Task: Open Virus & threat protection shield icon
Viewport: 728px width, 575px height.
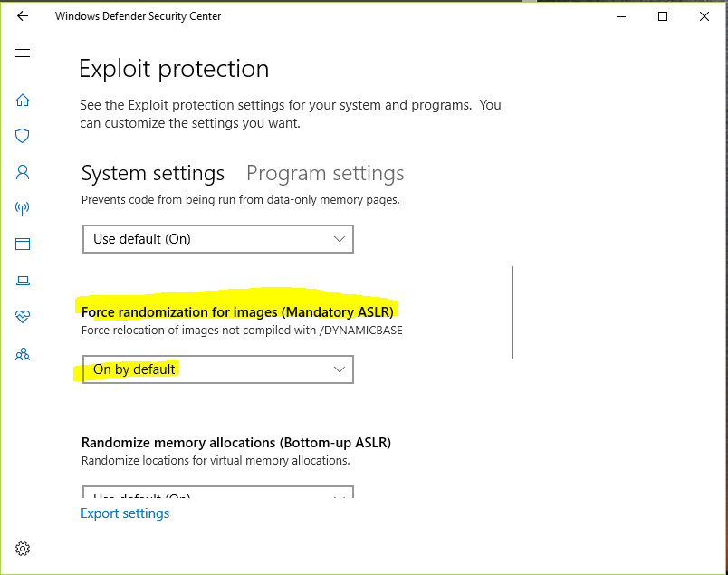Action: coord(23,136)
